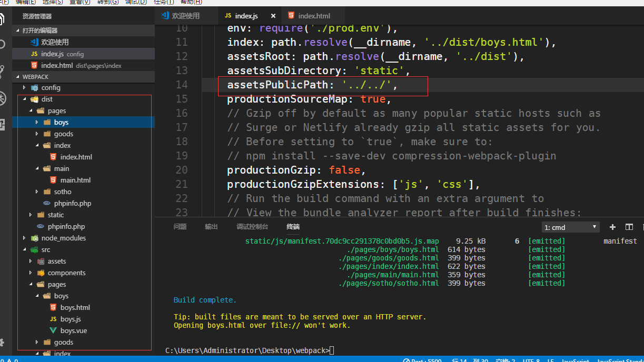Click productionGzip: false on line 20
Image resolution: width=644 pixels, height=362 pixels.
[x=296, y=170]
